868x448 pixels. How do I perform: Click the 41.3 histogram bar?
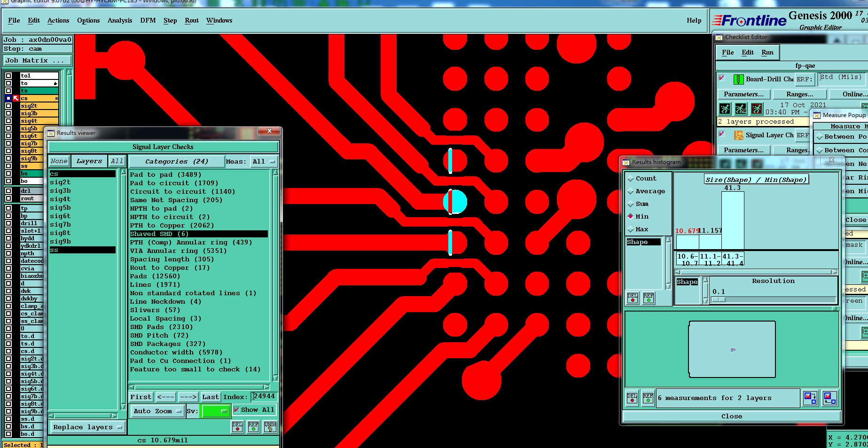(x=733, y=220)
